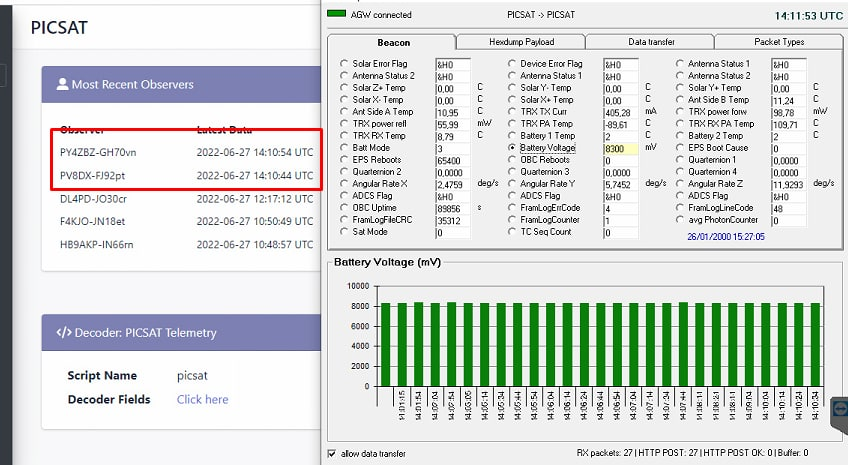Click the PICSAT -> PICSAT header text
This screenshot has height=465, width=848.
click(x=541, y=15)
